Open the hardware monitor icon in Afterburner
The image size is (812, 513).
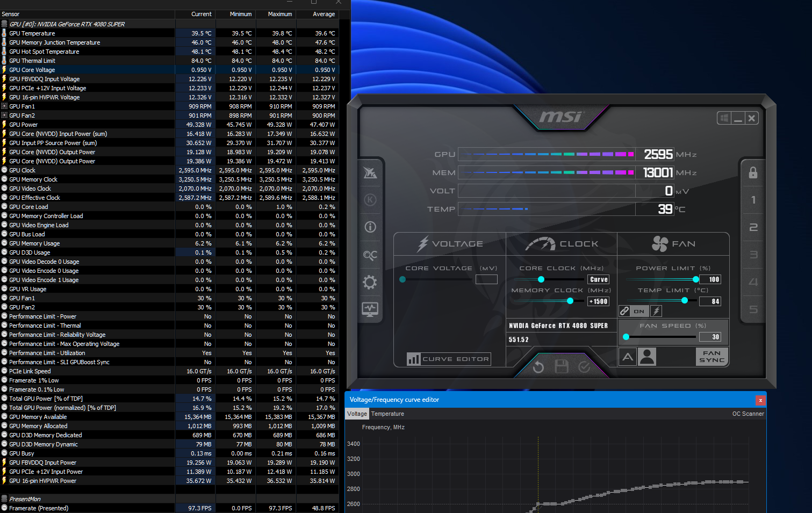click(x=370, y=309)
